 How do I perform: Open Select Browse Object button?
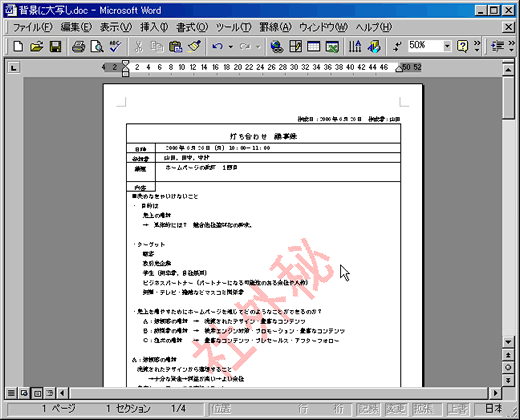tap(508, 367)
